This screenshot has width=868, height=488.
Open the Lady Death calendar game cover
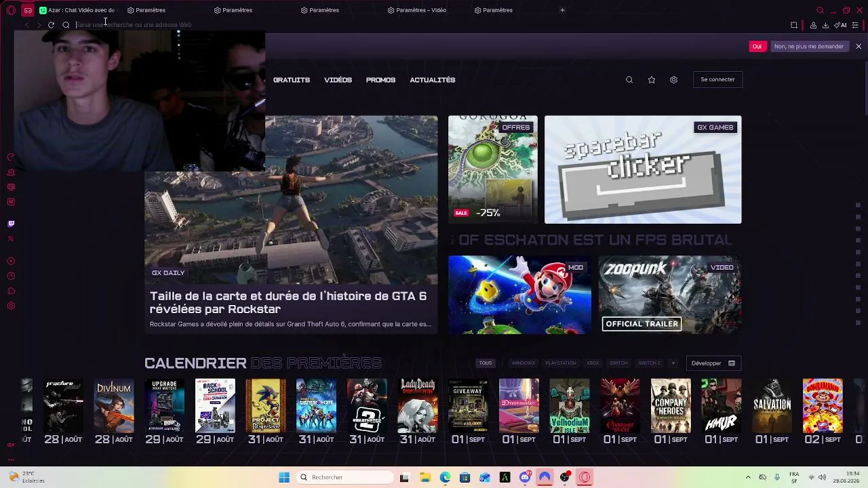(418, 406)
